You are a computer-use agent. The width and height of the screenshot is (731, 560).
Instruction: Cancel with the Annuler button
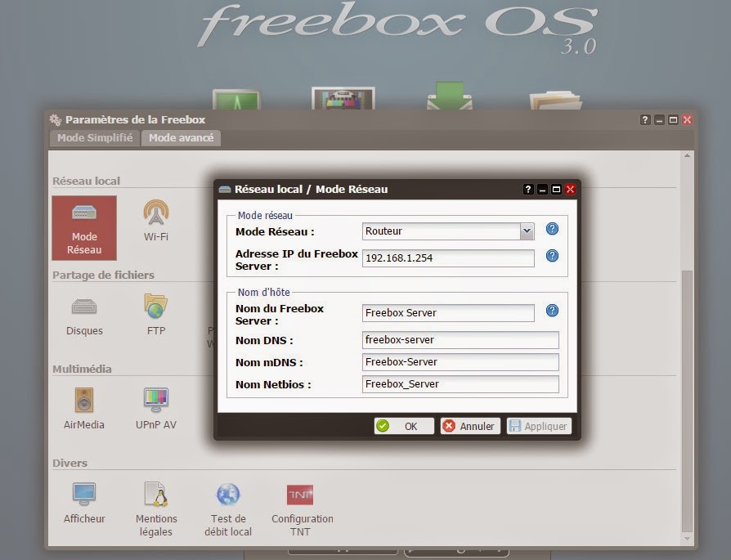(470, 426)
